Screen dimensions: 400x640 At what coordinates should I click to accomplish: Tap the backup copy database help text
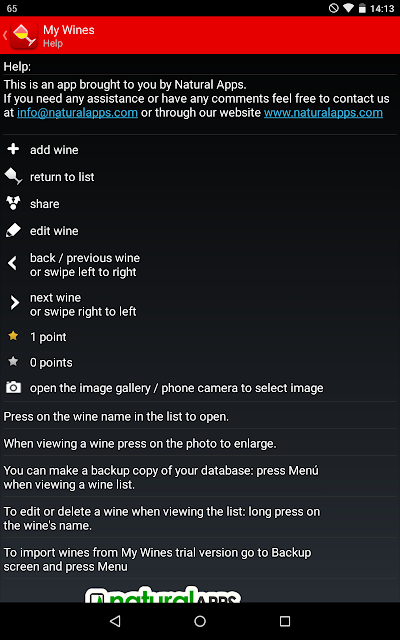[161, 478]
